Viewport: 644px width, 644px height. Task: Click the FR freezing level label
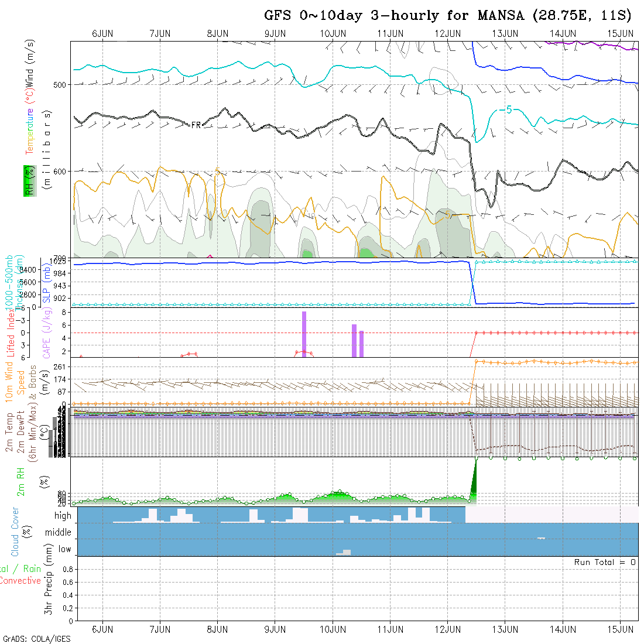pyautogui.click(x=196, y=125)
